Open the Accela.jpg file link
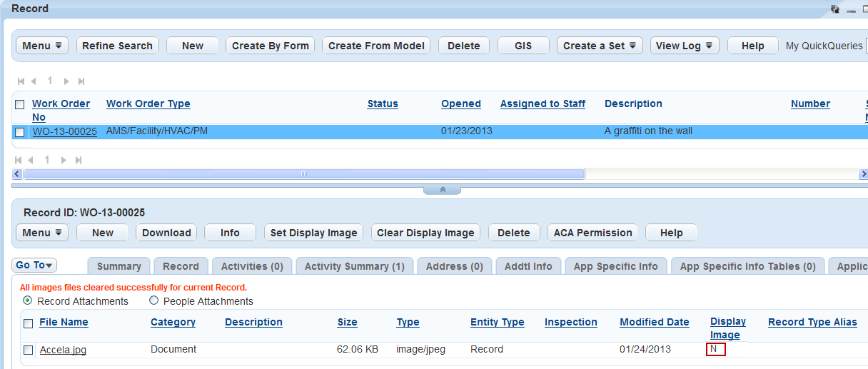This screenshot has height=369, width=868. (x=63, y=350)
